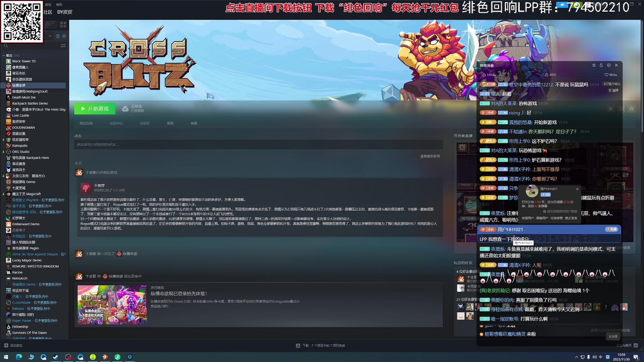Open game settings gear on Cross Blitz page
This screenshot has height=362, width=644.
pos(610,109)
